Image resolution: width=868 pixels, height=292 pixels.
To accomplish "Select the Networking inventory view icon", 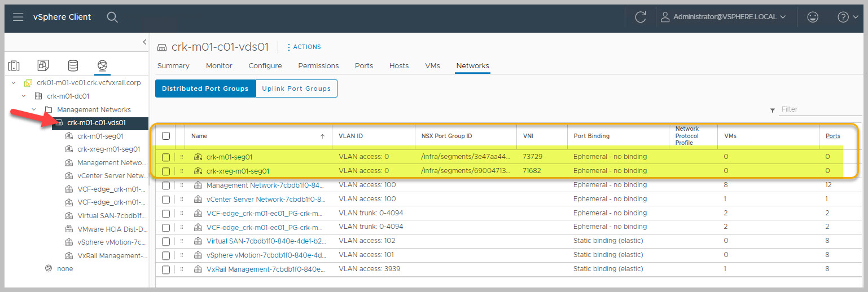I will coord(102,65).
